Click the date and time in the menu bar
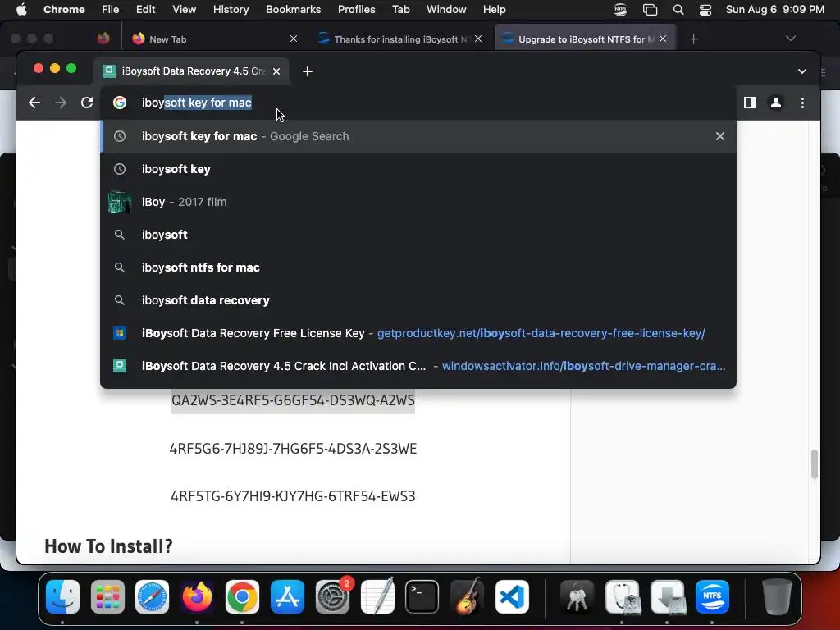This screenshot has width=840, height=630. tap(774, 9)
